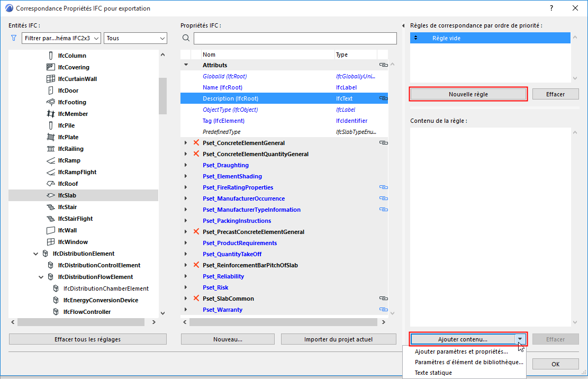Click the link icon on Pset_SlabCommon row
Screen dimensions: 588x379
(x=383, y=299)
